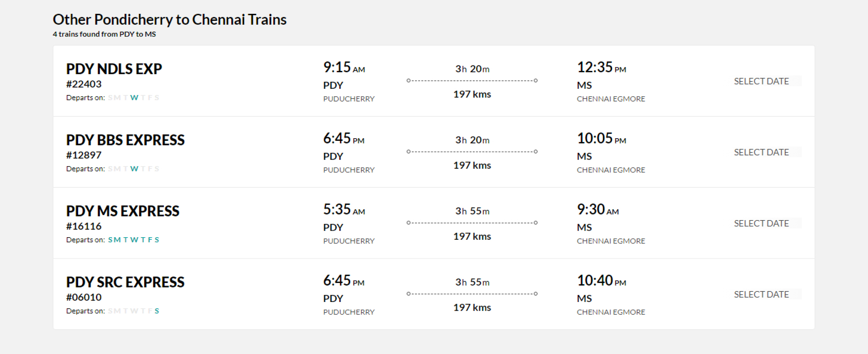Click the Other Pondicherry to Chennai Trains heading

(170, 19)
